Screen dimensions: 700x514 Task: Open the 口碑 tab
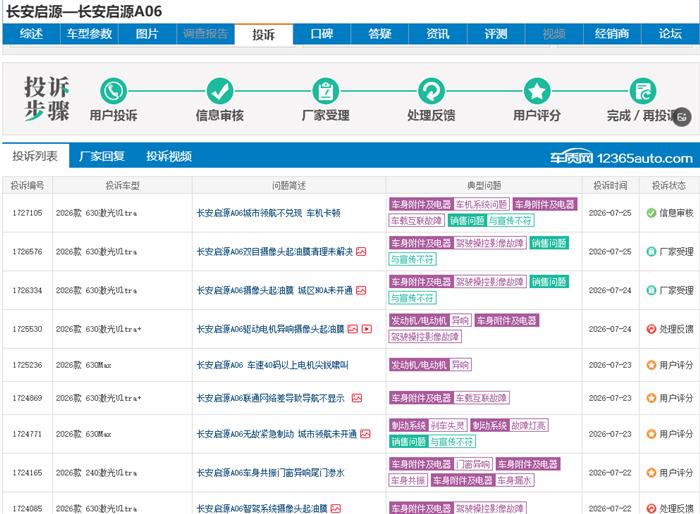pyautogui.click(x=322, y=34)
